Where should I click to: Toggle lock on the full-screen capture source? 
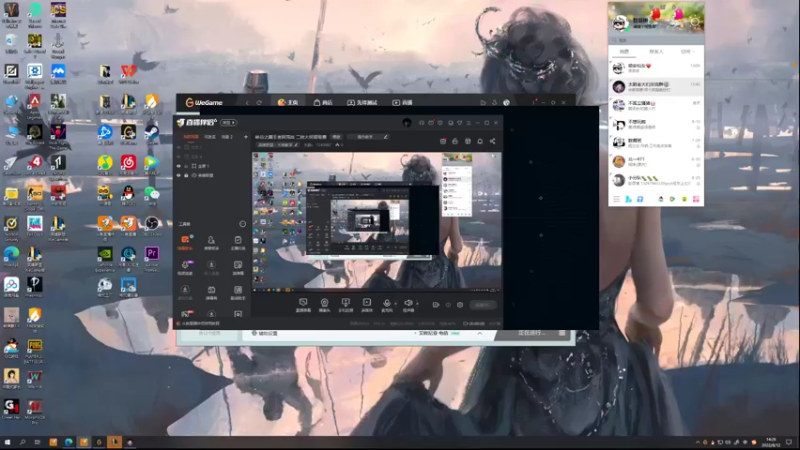(186, 166)
